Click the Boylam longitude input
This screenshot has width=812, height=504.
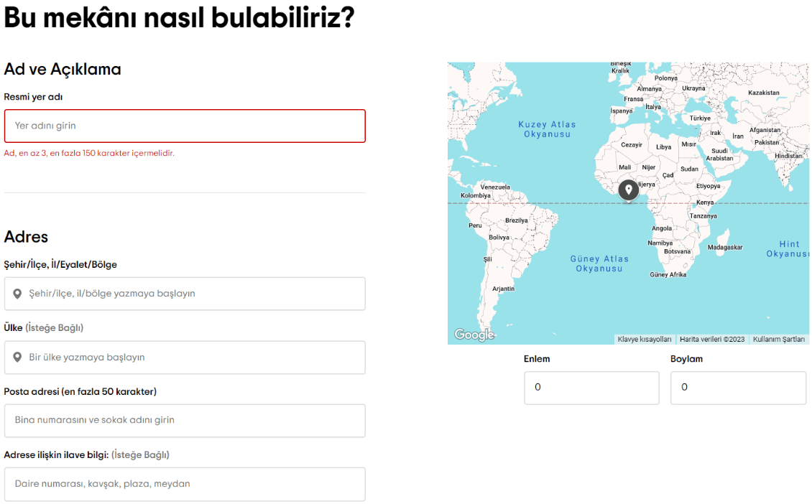point(739,388)
